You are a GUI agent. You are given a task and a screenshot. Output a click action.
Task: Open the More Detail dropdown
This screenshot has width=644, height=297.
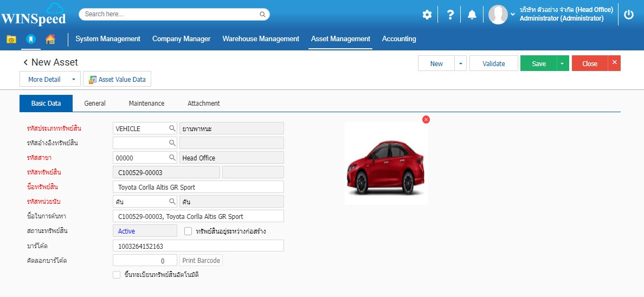point(49,79)
